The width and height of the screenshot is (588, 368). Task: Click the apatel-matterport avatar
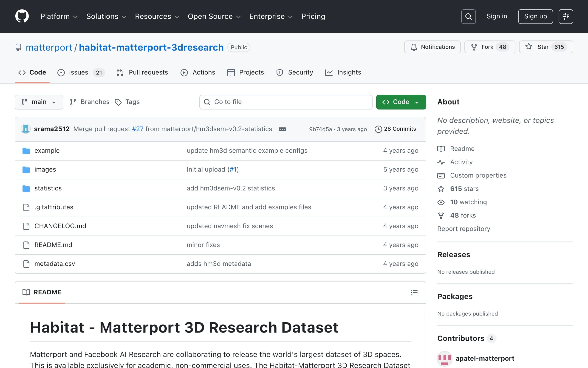click(444, 359)
